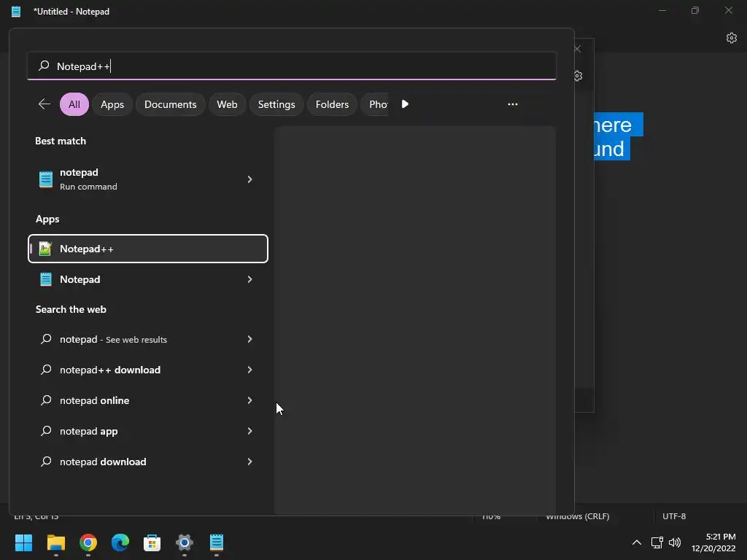Open File Explorer from the taskbar
Viewport: 747px width, 560px height.
click(x=55, y=542)
